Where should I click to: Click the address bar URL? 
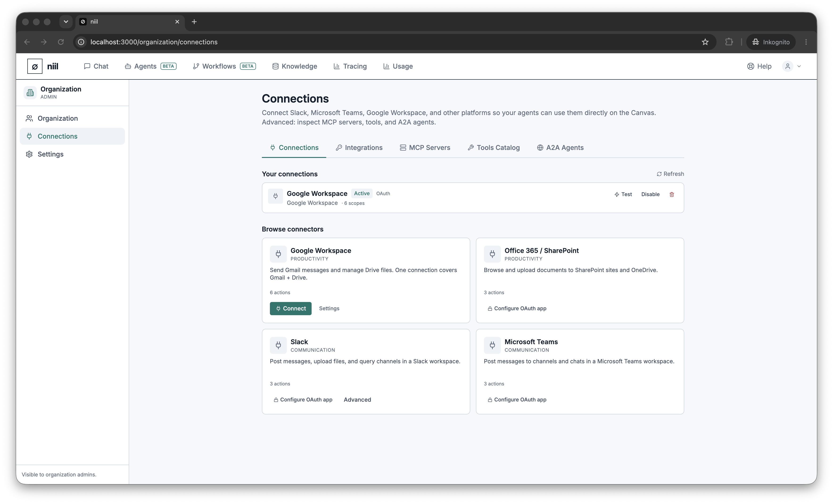(154, 42)
